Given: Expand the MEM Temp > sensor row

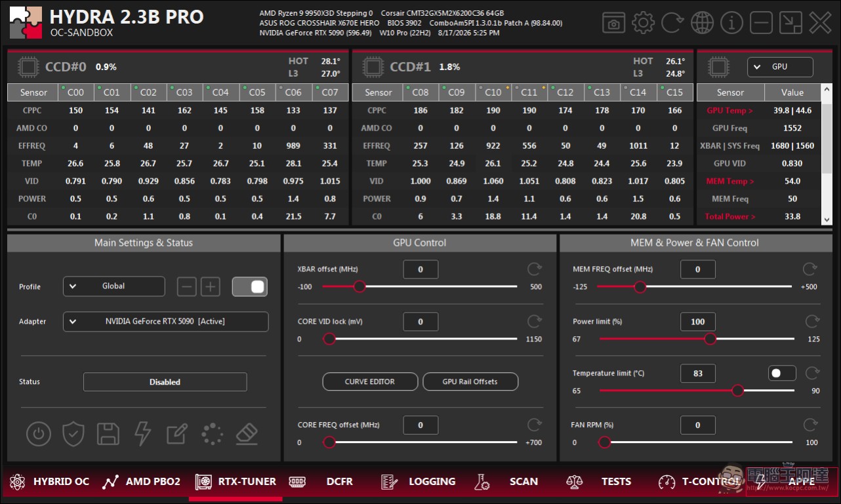Looking at the screenshot, I should 730,181.
